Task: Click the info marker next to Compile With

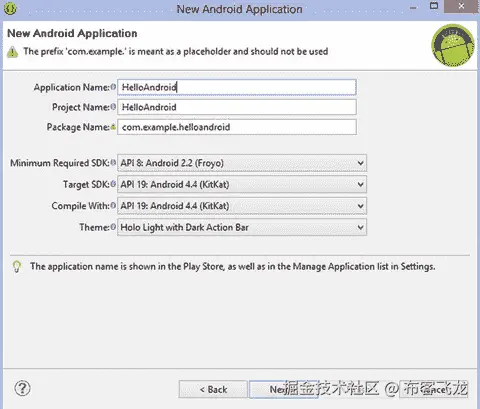Action: click(x=113, y=205)
